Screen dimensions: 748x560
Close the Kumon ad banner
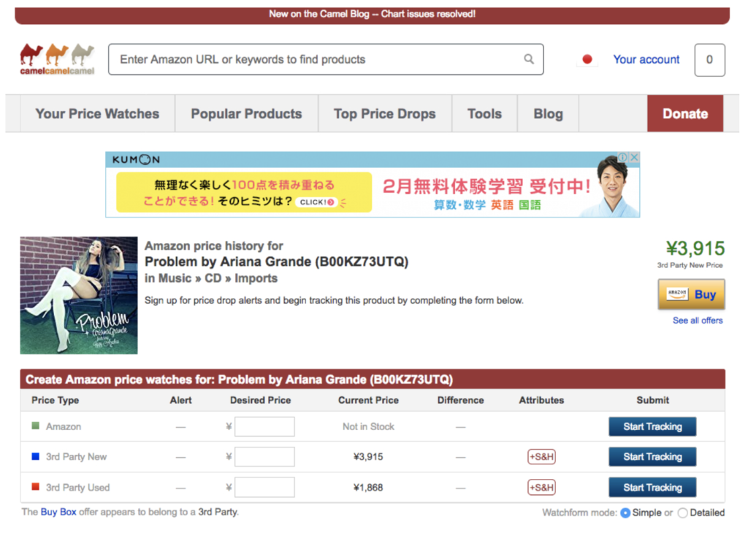tap(634, 158)
